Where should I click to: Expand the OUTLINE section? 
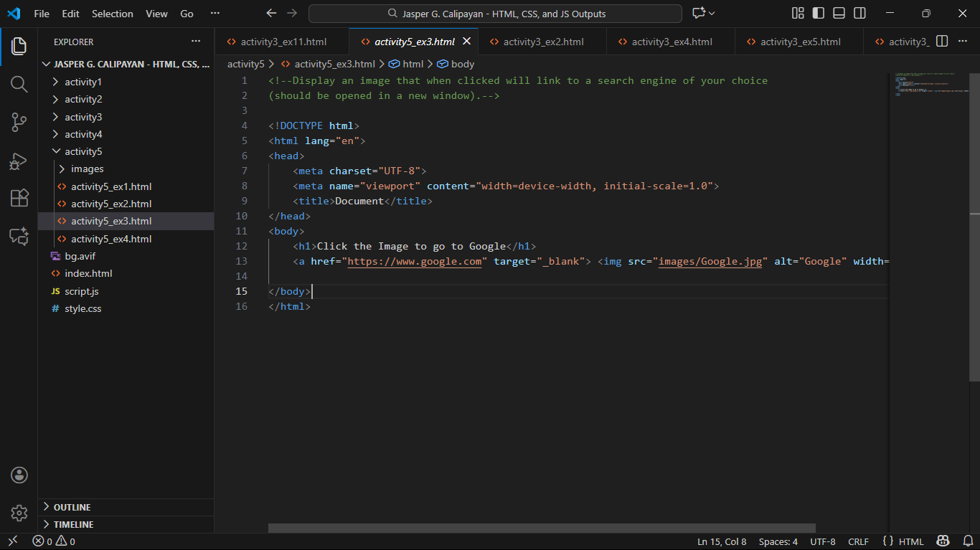tap(72, 507)
